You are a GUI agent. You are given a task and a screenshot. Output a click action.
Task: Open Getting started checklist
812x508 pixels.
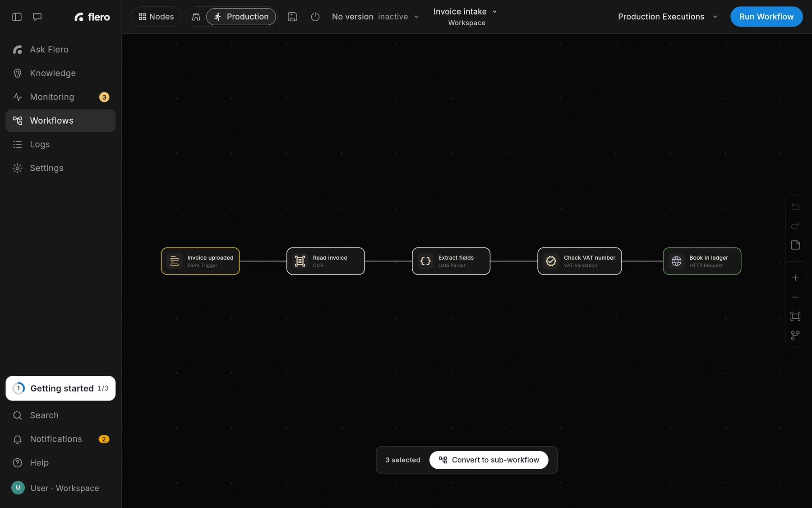point(60,388)
